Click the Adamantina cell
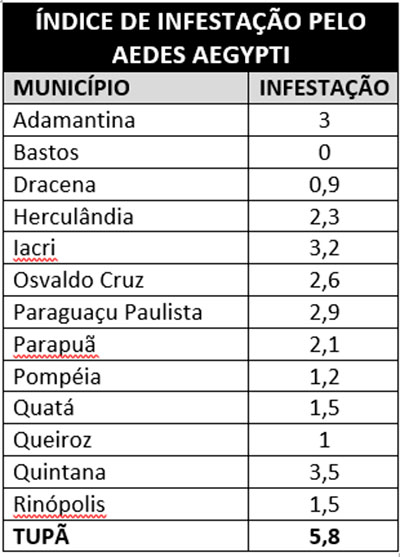 (126, 120)
